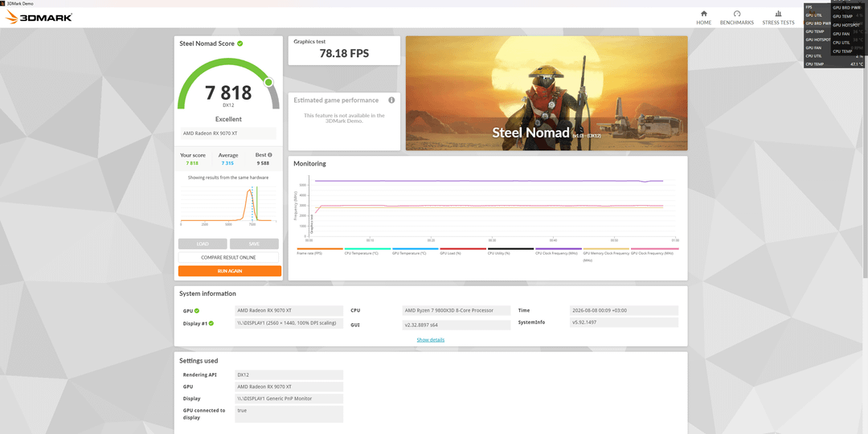The height and width of the screenshot is (434, 868).
Task: Go to the Home section
Action: pyautogui.click(x=703, y=17)
